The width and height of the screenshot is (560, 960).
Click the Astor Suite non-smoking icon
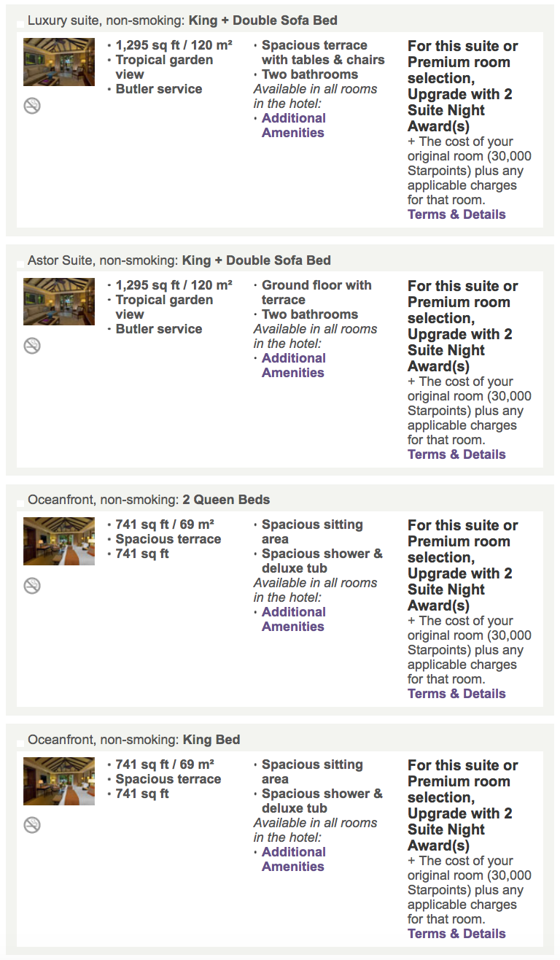pos(32,346)
